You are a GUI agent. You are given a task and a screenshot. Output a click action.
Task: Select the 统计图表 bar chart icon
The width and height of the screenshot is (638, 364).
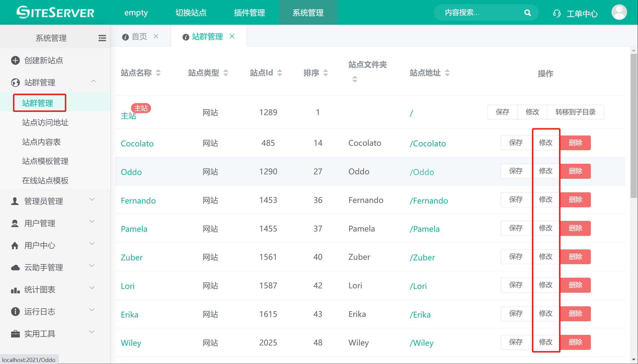[x=15, y=290]
